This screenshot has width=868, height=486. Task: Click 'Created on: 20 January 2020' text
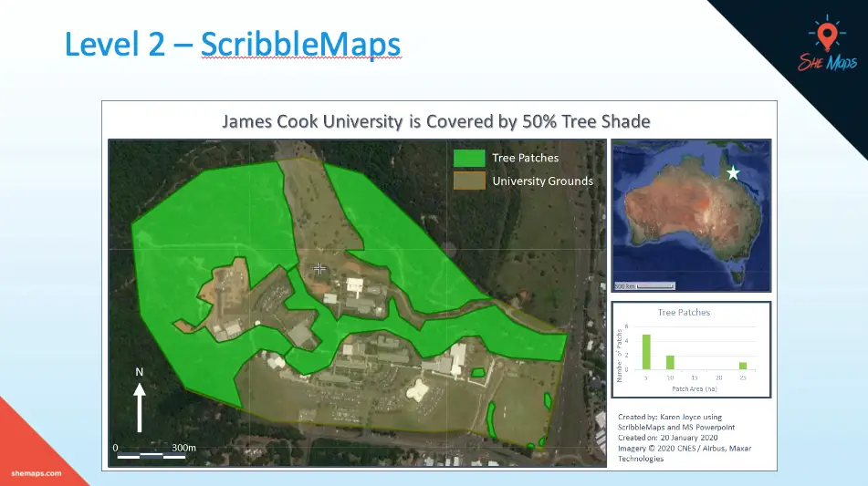(667, 438)
